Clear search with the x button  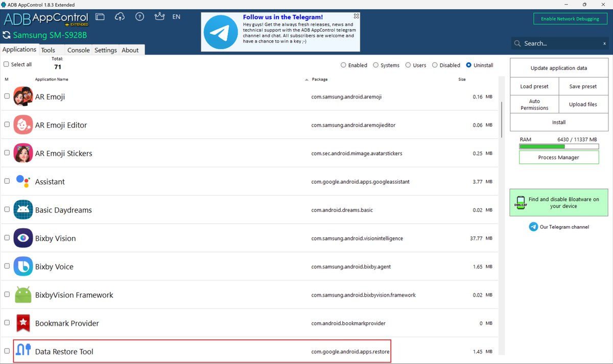point(605,43)
